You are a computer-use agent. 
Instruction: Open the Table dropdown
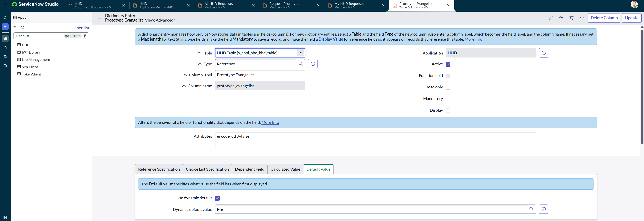pyautogui.click(x=260, y=53)
